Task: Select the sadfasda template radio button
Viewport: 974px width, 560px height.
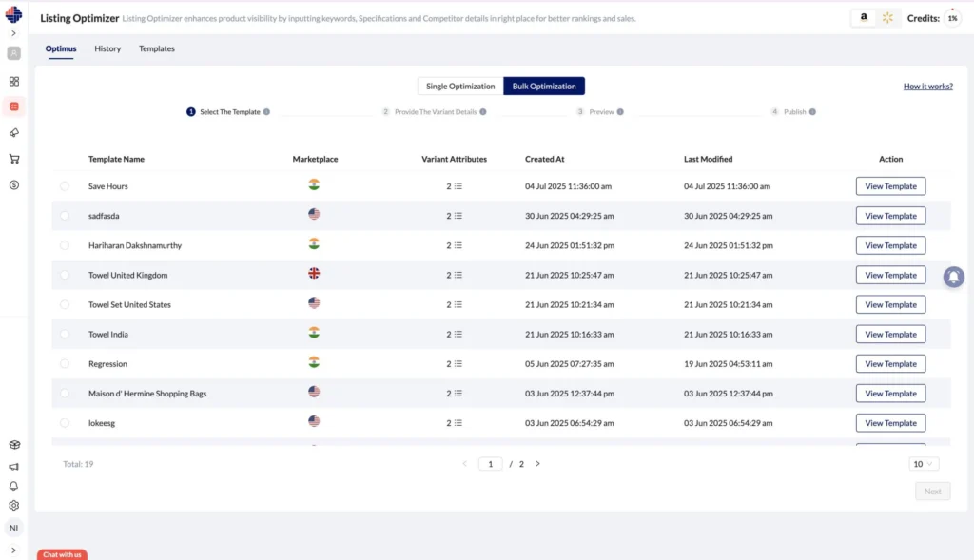Action: pos(65,216)
